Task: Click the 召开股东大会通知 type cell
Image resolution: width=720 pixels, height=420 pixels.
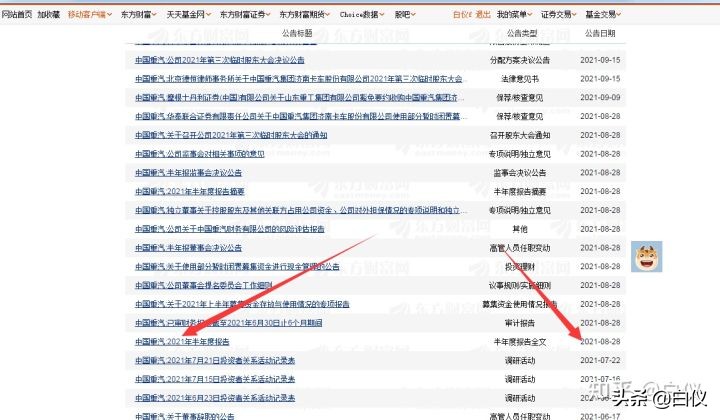Action: tap(520, 135)
